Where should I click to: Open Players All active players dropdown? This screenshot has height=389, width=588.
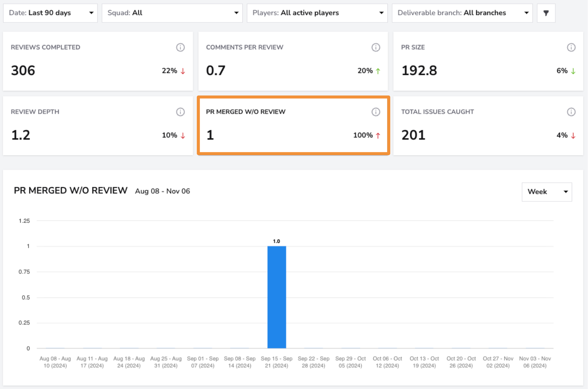317,13
